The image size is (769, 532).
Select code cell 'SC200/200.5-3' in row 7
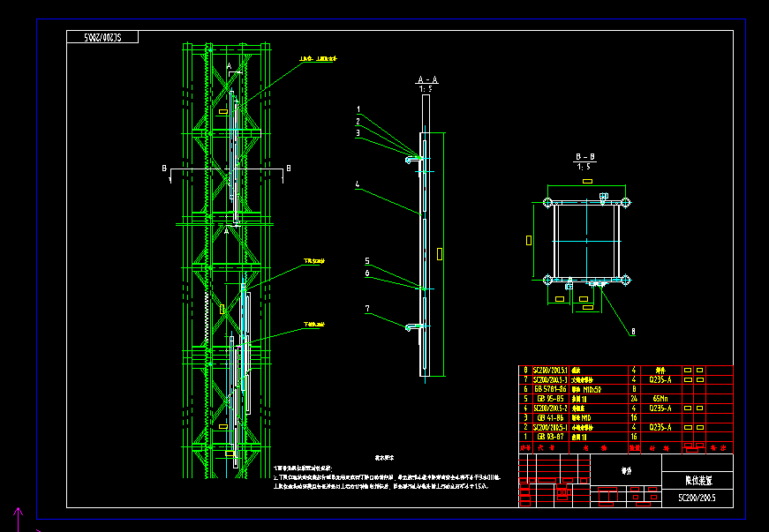(550, 379)
